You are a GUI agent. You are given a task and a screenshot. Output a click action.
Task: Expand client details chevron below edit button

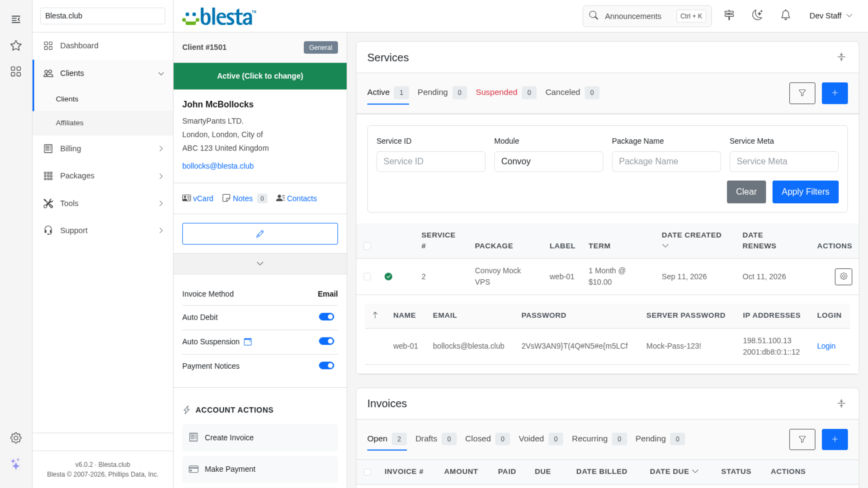point(260,263)
